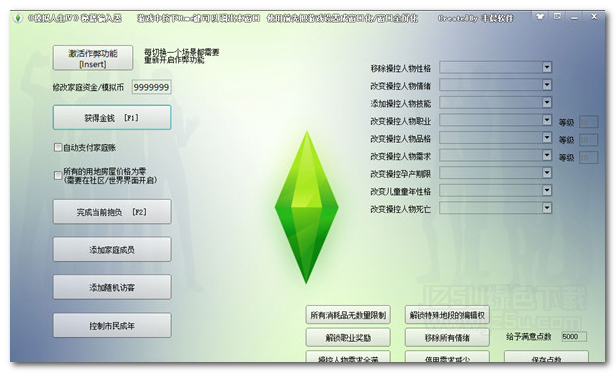Image resolution: width=616 pixels, height=373 pixels.
Task: Click the 所有消耗品无数量限制 button
Action: pyautogui.click(x=348, y=315)
